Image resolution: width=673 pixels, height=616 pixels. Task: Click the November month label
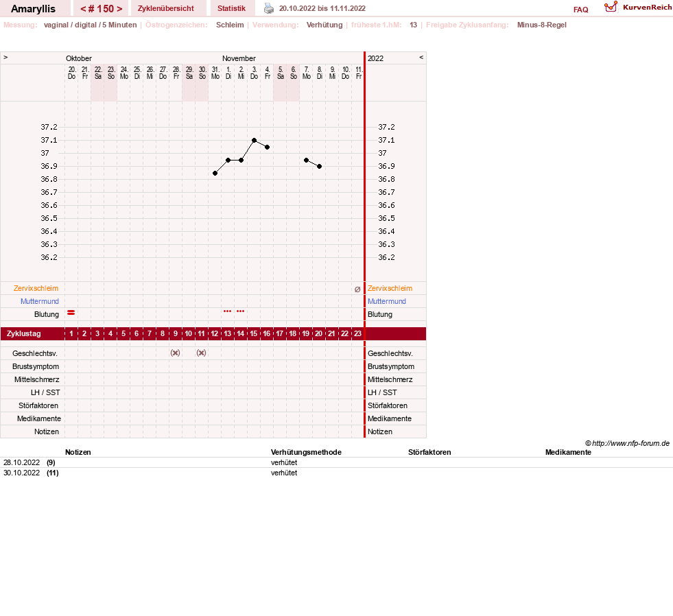(x=239, y=58)
